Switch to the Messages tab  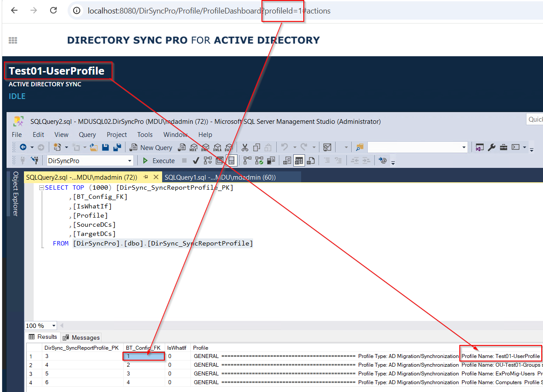(81, 337)
